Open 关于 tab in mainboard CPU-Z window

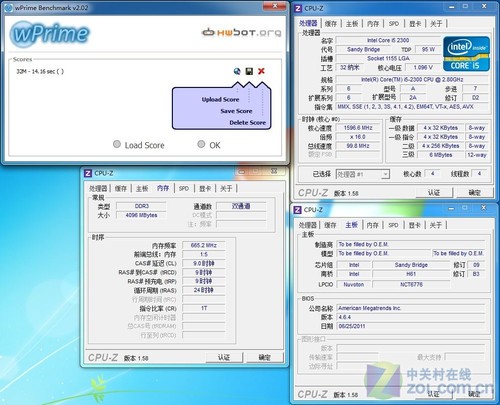click(436, 225)
